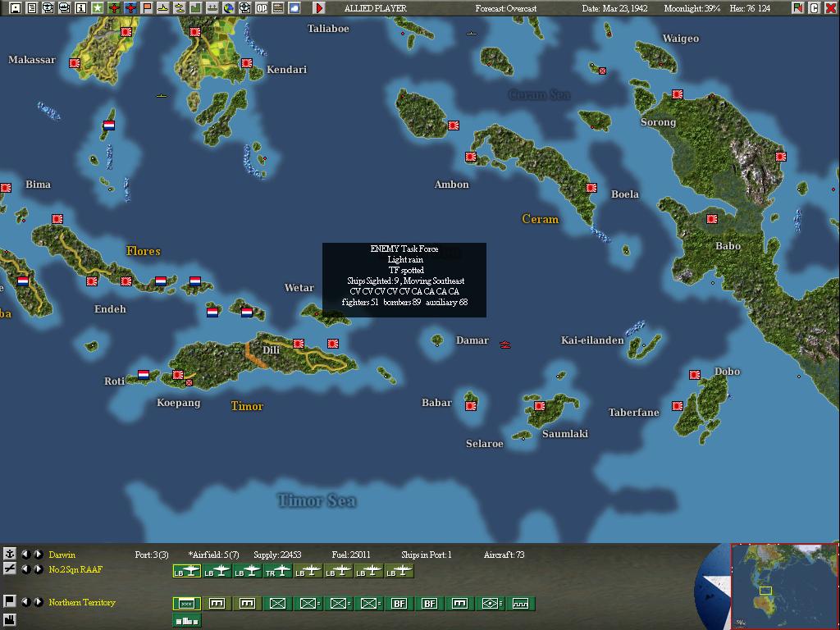This screenshot has width=840, height=630.
Task: Click the factory industry icon at bottom left
Action: tap(9, 619)
